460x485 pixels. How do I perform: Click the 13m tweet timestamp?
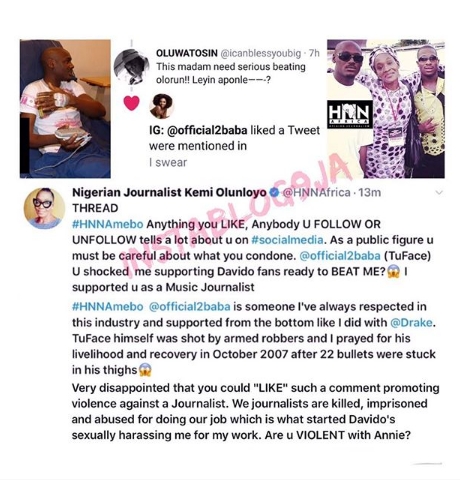tap(369, 192)
